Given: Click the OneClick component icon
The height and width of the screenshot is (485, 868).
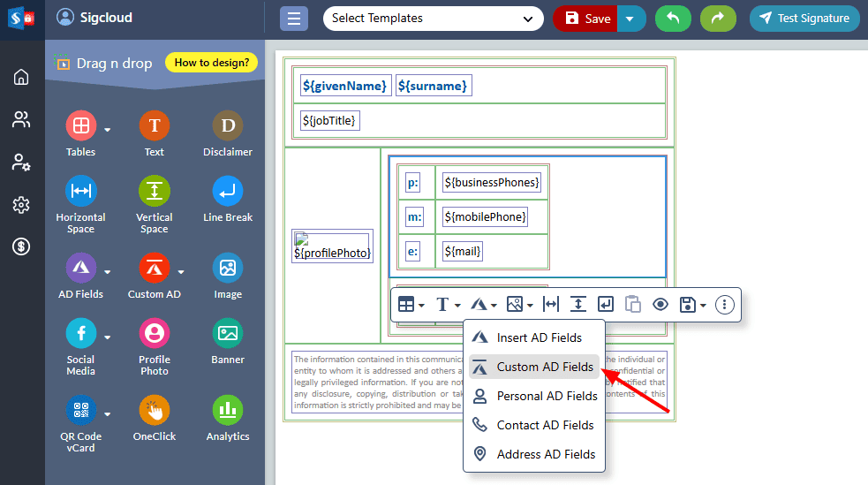Looking at the screenshot, I should (x=154, y=411).
